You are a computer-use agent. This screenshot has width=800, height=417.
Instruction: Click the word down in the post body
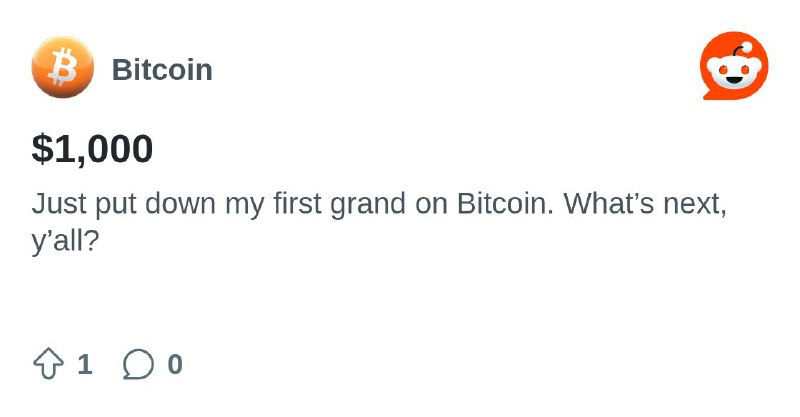(181, 203)
